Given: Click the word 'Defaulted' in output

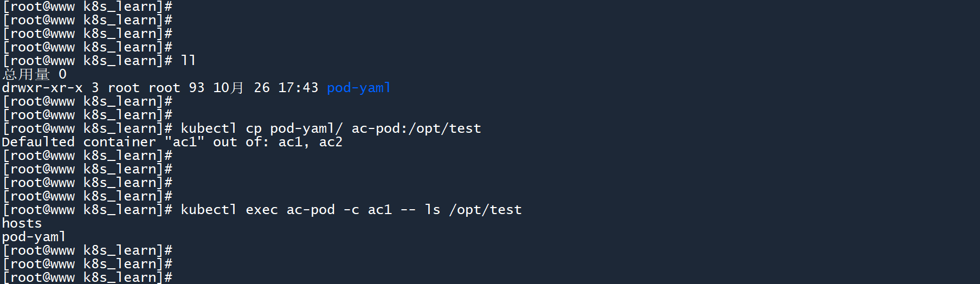Looking at the screenshot, I should (38, 142).
